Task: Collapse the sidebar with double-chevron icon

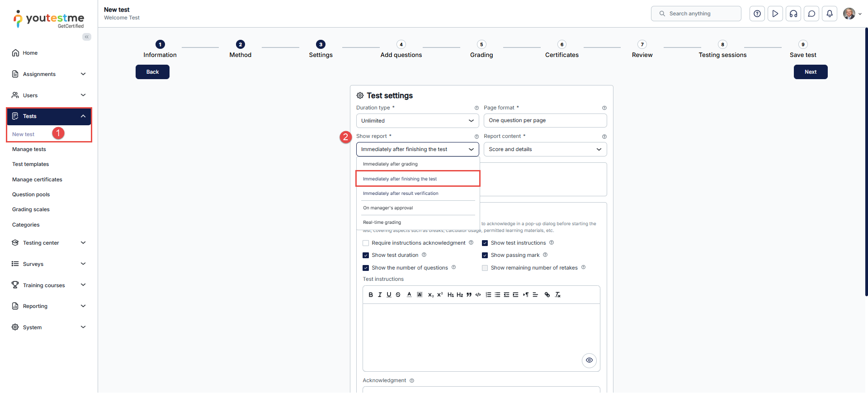Action: [x=86, y=37]
